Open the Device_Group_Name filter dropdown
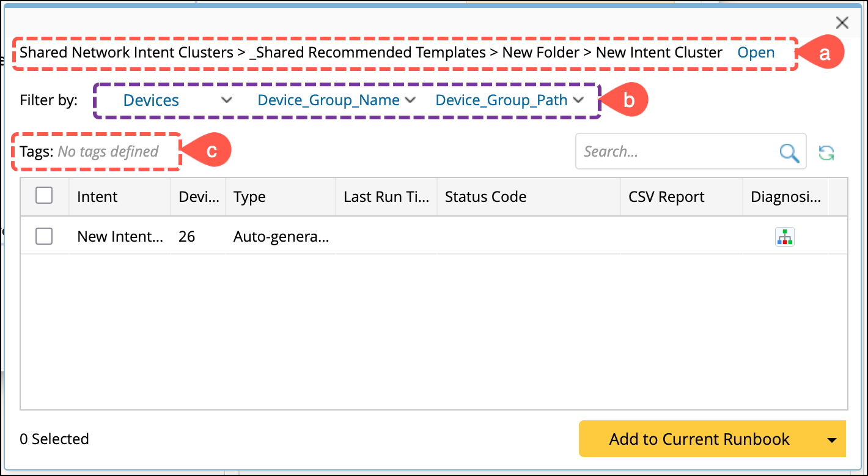The image size is (868, 476). pyautogui.click(x=336, y=100)
